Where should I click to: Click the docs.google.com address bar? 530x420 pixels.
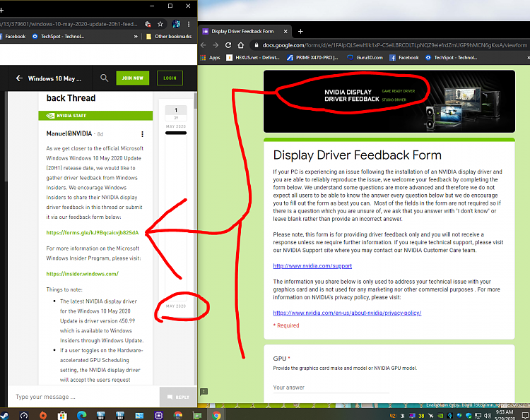[389, 45]
